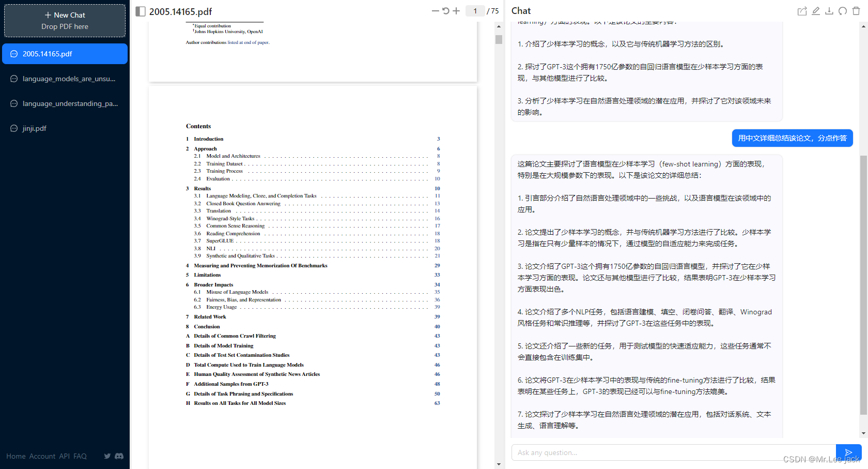Screen dimensions: 868x469
Task: Open 'Translation' contents entry
Action: click(x=219, y=211)
